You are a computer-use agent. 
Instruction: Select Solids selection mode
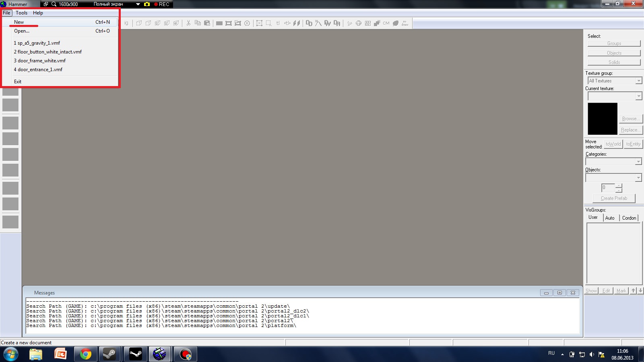614,62
